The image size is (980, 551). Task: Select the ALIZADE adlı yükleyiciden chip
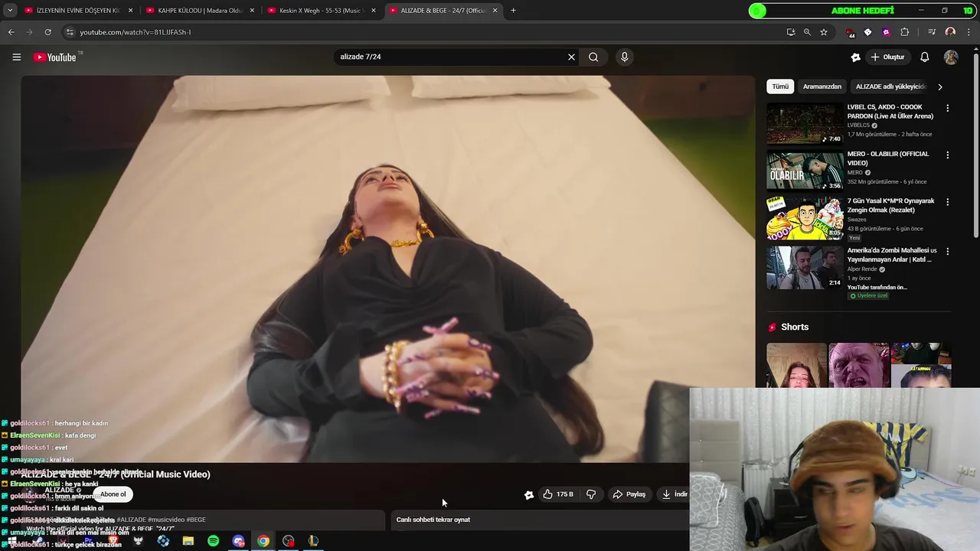click(890, 86)
